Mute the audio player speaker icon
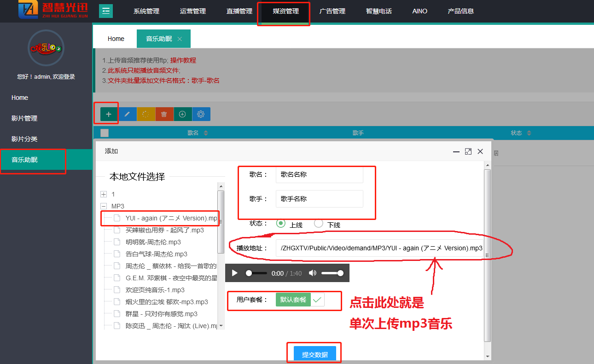The image size is (594, 364). pos(313,273)
